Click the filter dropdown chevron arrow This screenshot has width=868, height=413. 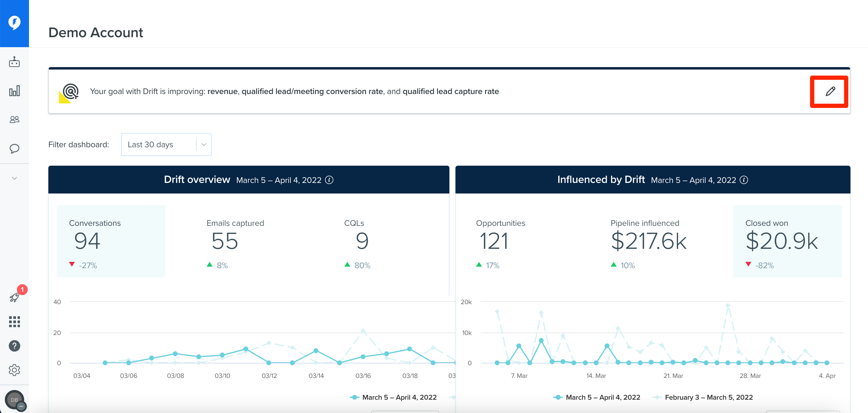(204, 145)
